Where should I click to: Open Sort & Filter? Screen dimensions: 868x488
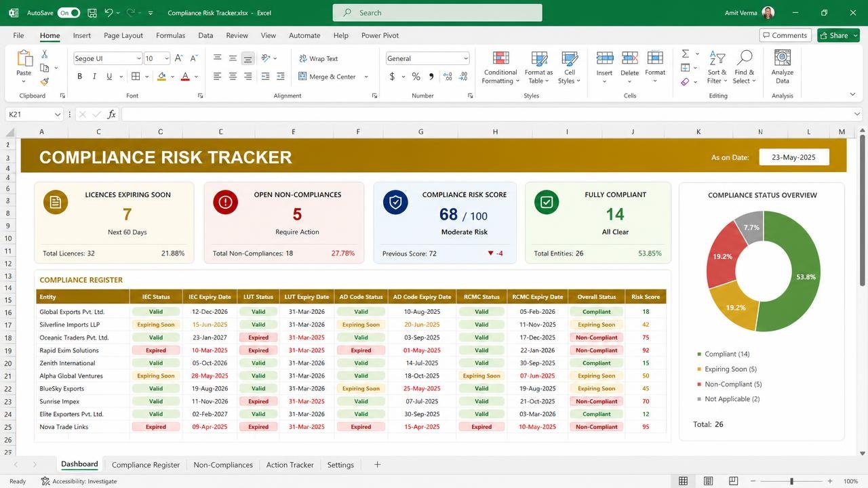(717, 68)
